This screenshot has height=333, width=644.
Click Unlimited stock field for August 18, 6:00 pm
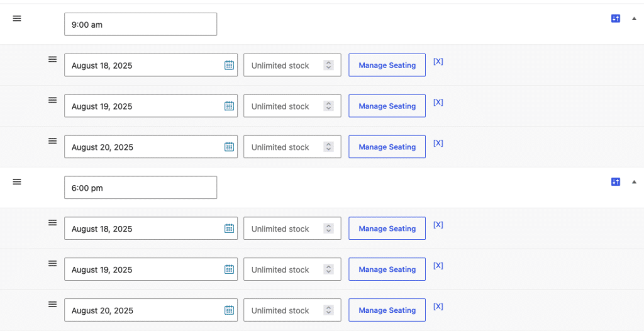292,228
